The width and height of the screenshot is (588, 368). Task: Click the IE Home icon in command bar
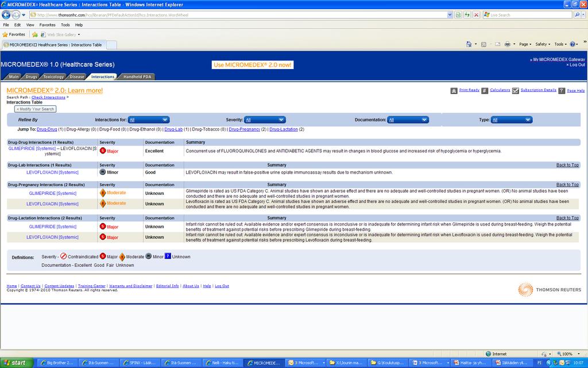click(x=469, y=44)
